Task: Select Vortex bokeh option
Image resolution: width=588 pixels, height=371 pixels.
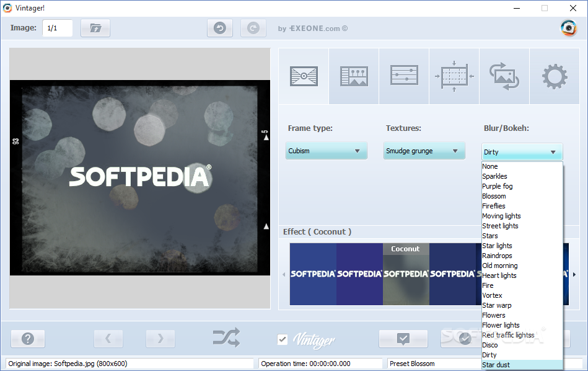Action: click(x=522, y=295)
